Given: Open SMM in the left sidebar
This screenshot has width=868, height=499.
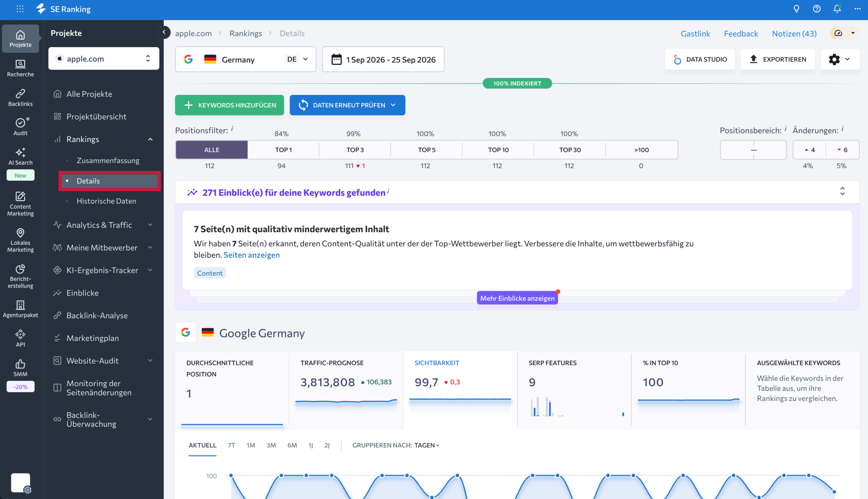Looking at the screenshot, I should coord(20,368).
